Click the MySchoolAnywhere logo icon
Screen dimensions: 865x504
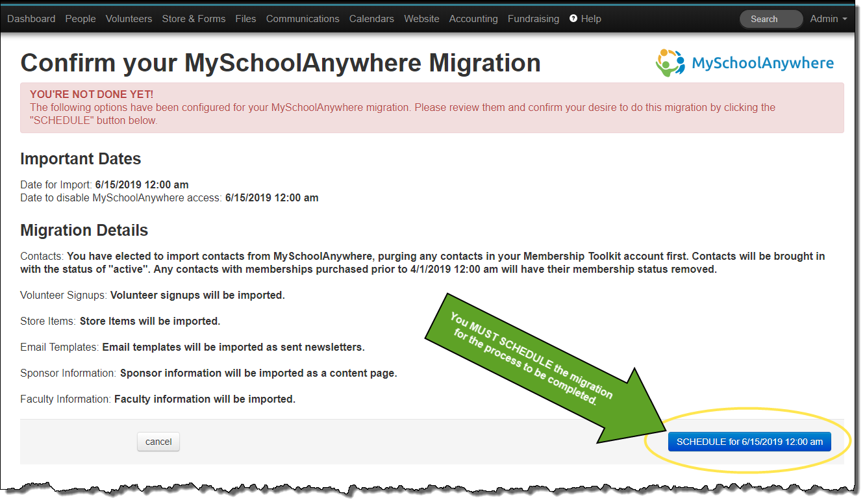pyautogui.click(x=671, y=63)
